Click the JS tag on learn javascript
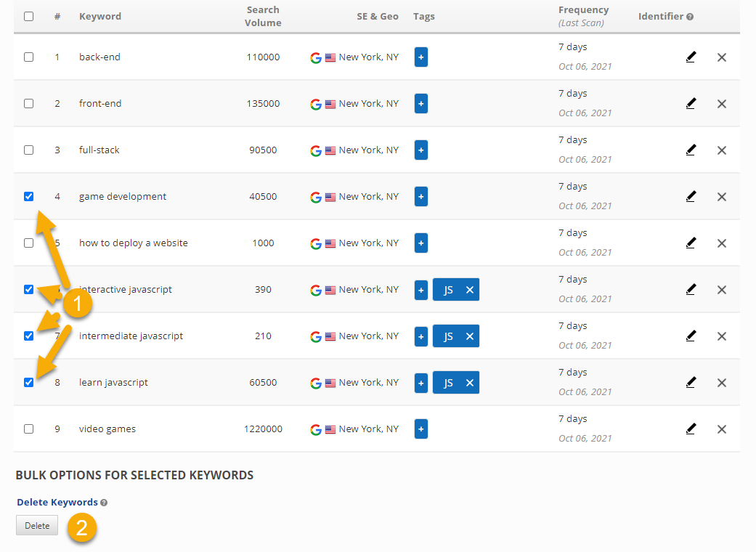 point(448,383)
